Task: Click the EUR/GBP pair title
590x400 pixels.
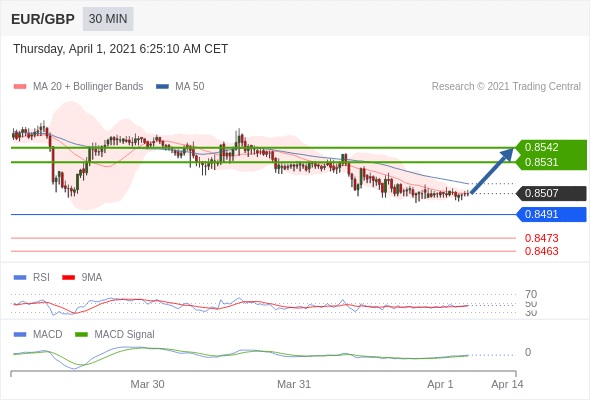Action: point(43,19)
